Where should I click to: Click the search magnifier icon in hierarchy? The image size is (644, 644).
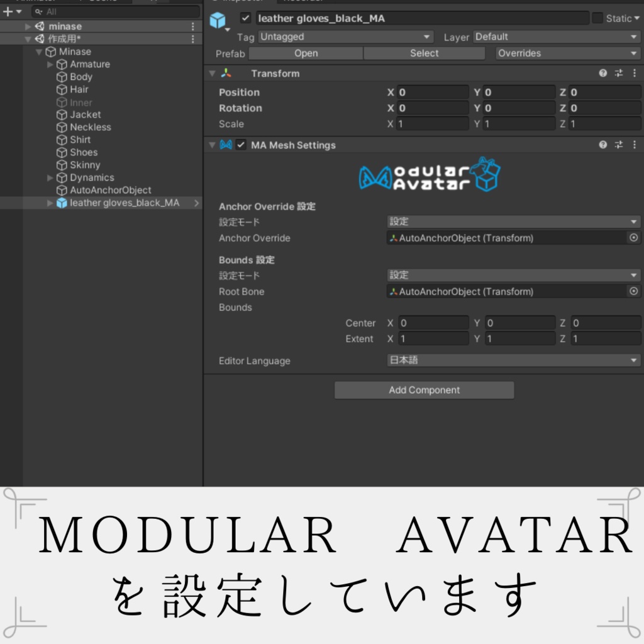click(x=38, y=12)
